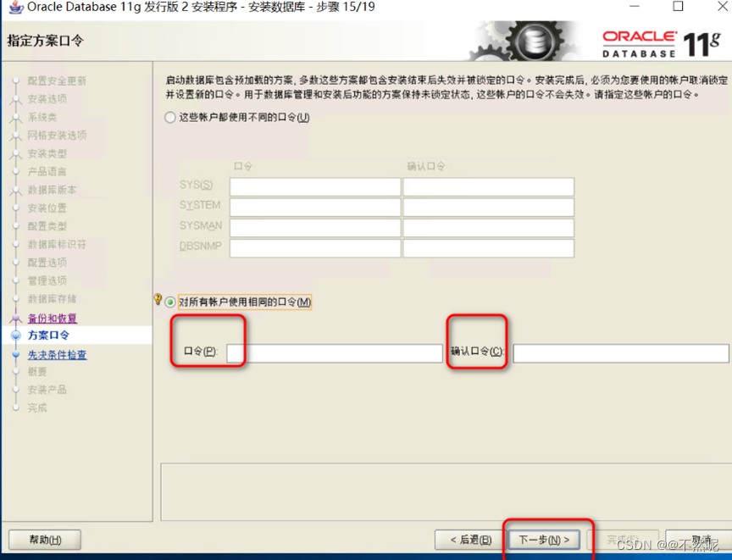The height and width of the screenshot is (560, 732).
Task: Click the SYSTEM confirm password field
Action: tap(488, 208)
